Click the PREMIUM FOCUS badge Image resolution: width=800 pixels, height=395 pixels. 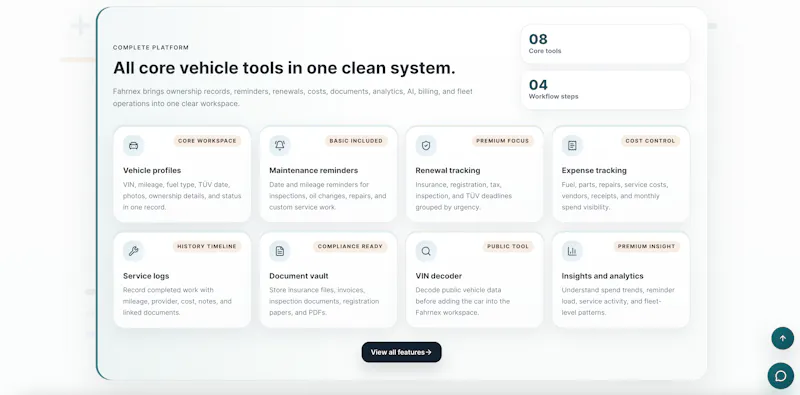503,141
